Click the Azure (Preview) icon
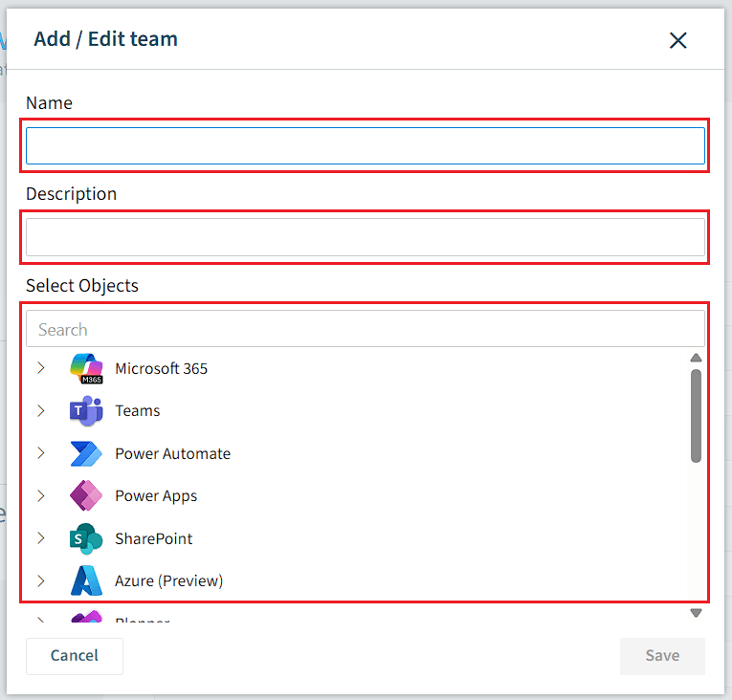This screenshot has height=700, width=732. pyautogui.click(x=86, y=580)
